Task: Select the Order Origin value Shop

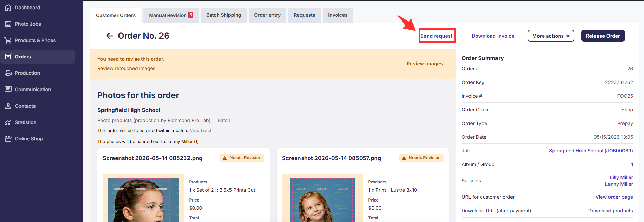Action: 627,110
